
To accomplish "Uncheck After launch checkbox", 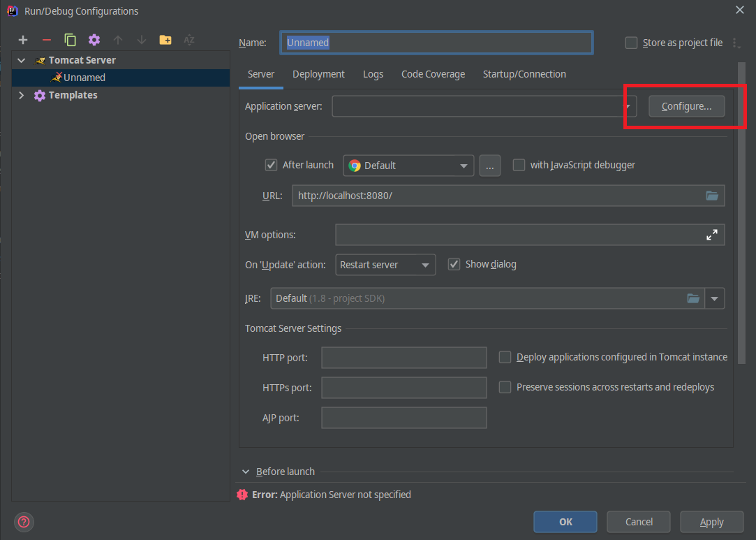I will 271,165.
